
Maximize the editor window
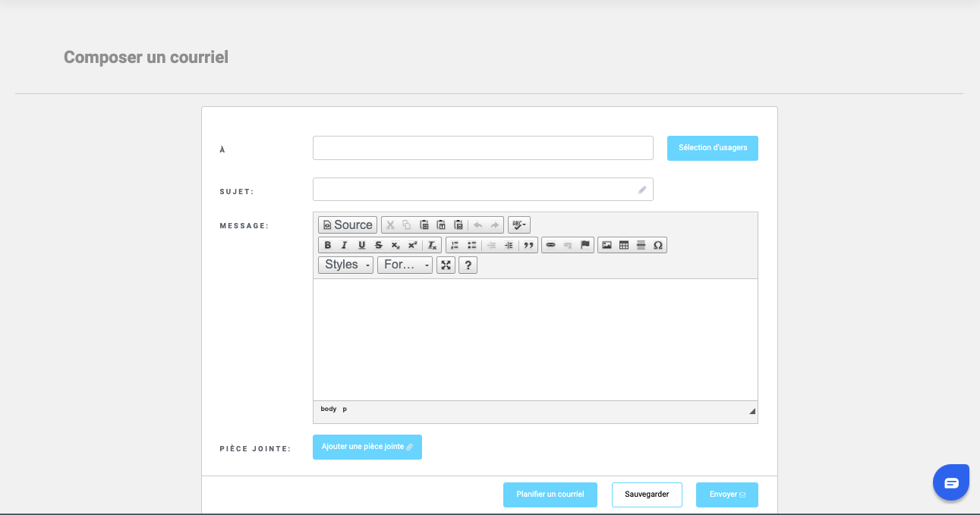(446, 265)
